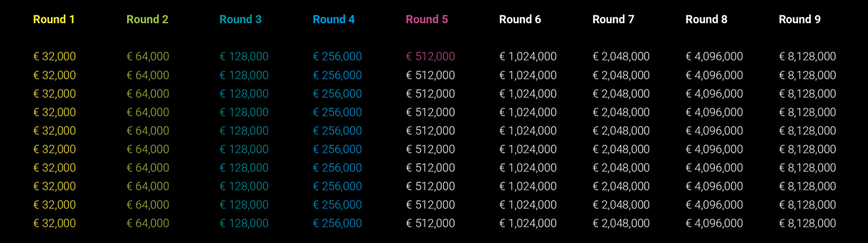868x243 pixels.
Task: Click the pink highlighted € 512,000 value
Action: click(x=430, y=56)
